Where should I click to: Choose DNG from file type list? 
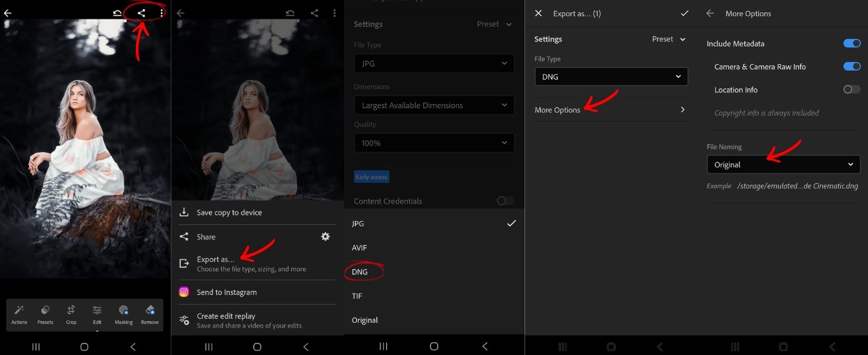(360, 272)
